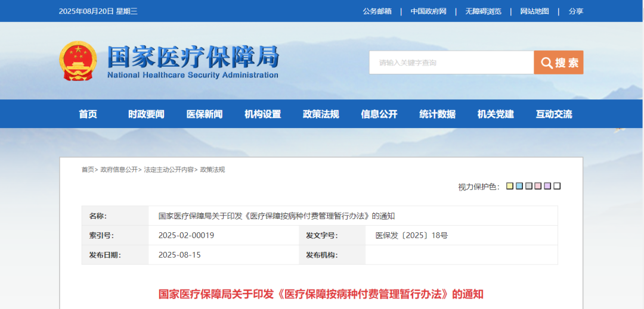Select the gray eye-protection color swatch

528,186
